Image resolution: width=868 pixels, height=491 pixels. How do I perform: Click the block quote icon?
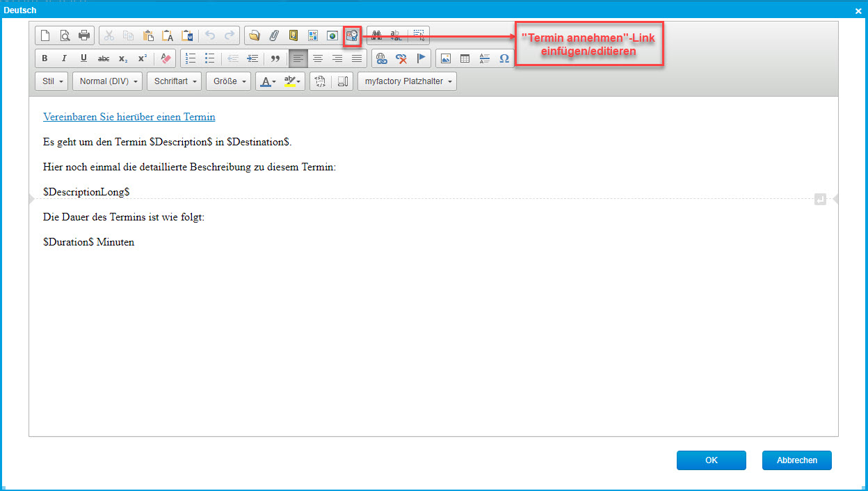pos(275,58)
